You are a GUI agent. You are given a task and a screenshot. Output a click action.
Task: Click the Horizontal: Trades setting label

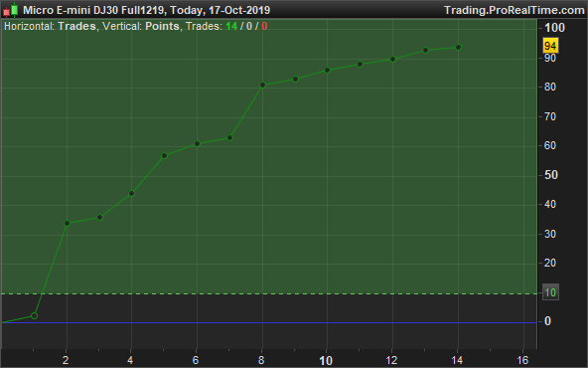click(50, 26)
